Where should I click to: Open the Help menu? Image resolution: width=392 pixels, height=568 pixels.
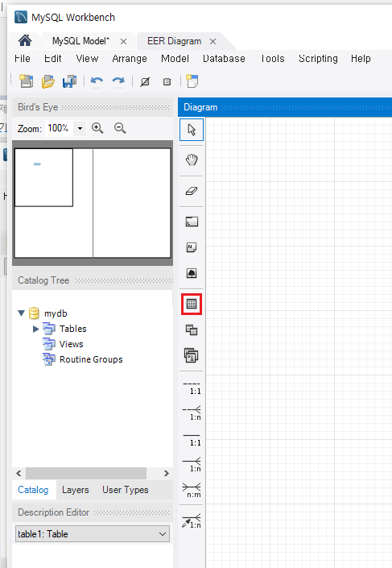(361, 59)
